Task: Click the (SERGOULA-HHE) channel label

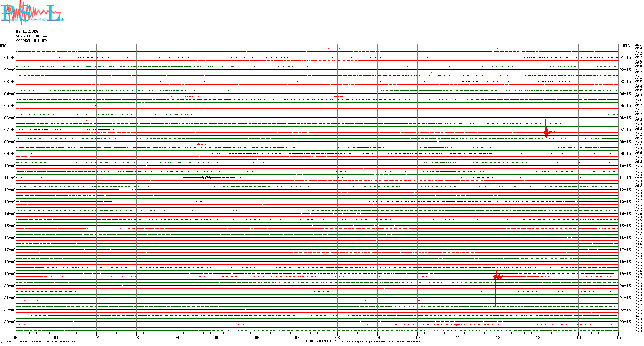Action: [x=31, y=41]
